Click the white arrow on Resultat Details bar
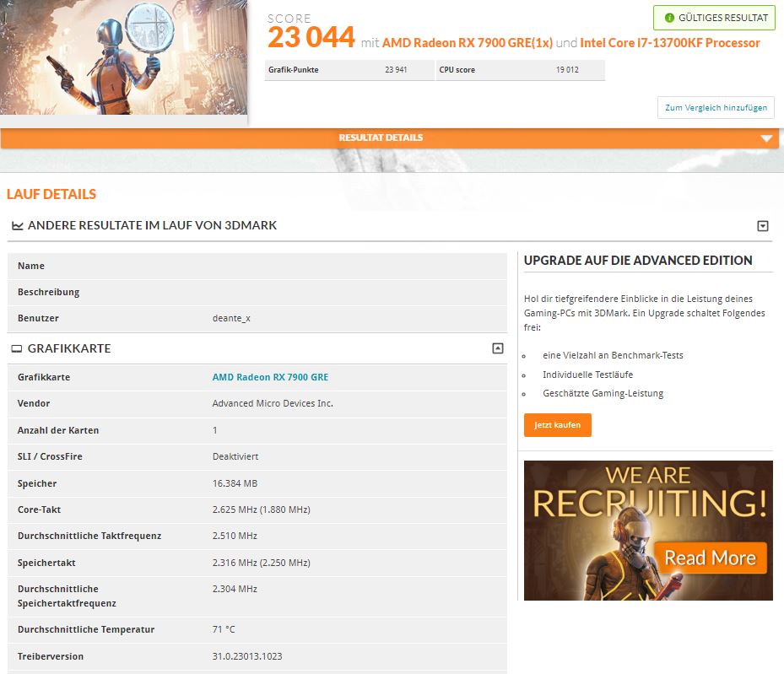The height and width of the screenshot is (674, 784). coord(766,138)
